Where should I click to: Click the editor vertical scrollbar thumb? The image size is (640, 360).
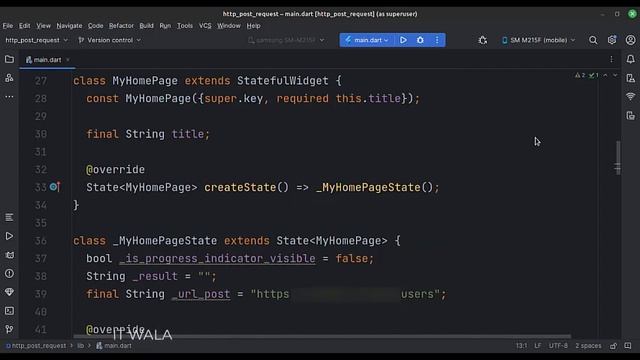(x=618, y=158)
